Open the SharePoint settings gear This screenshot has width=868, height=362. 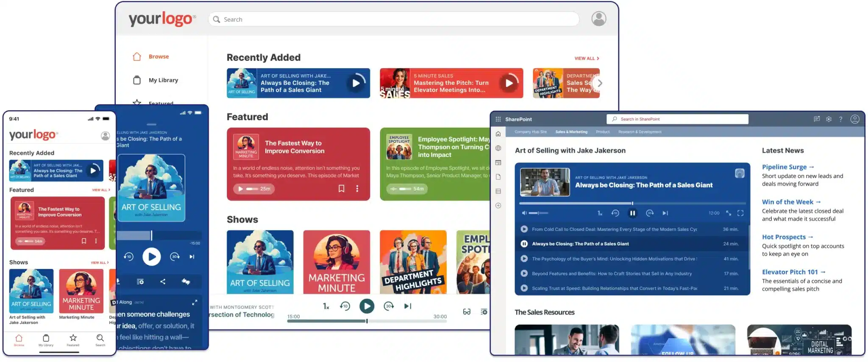coord(829,119)
